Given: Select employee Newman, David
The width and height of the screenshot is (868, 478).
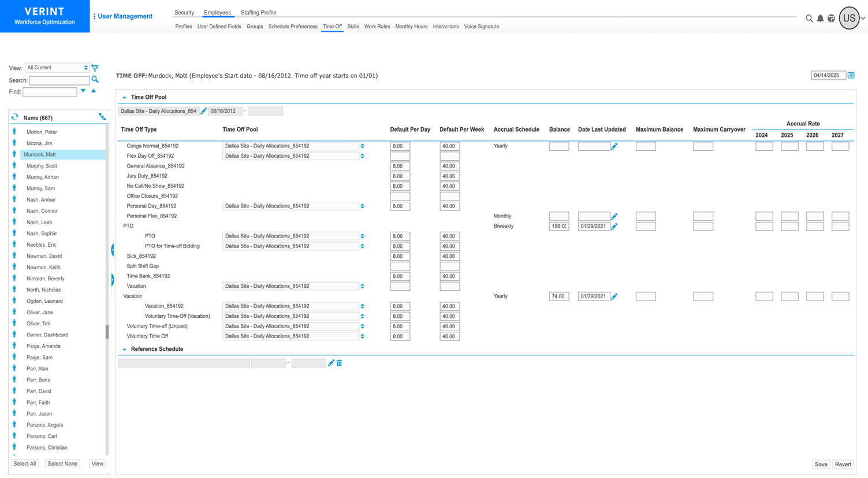Looking at the screenshot, I should 44,256.
